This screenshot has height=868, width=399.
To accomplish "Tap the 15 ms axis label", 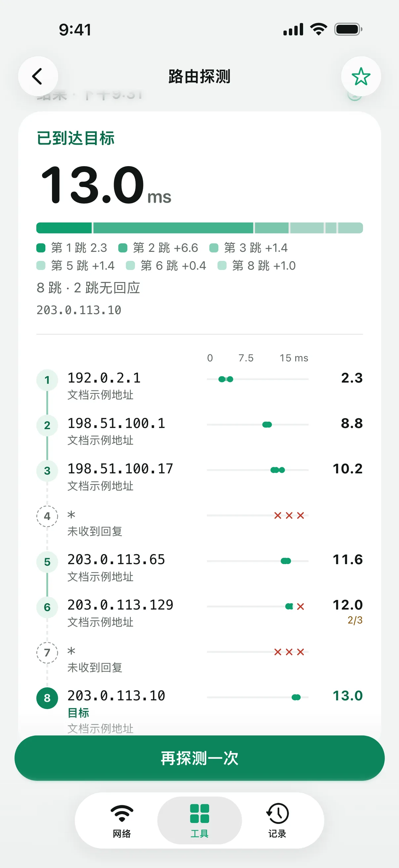I will tap(294, 358).
